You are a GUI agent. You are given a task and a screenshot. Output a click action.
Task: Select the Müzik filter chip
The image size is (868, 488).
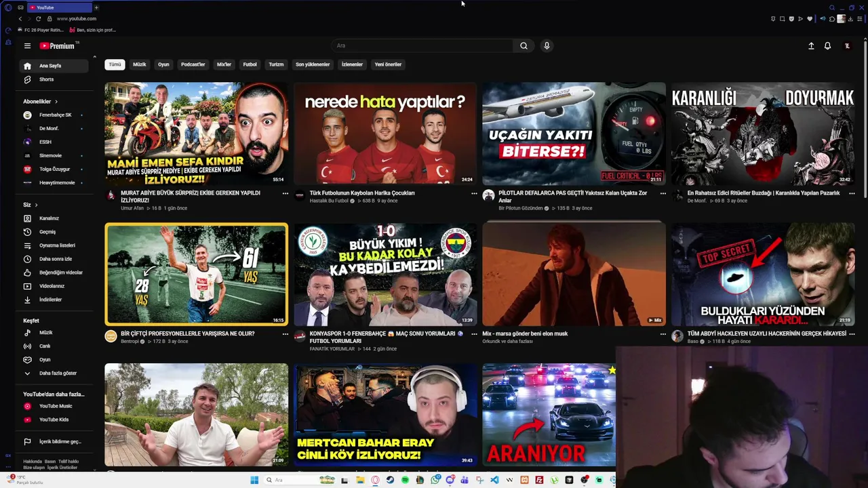(139, 64)
